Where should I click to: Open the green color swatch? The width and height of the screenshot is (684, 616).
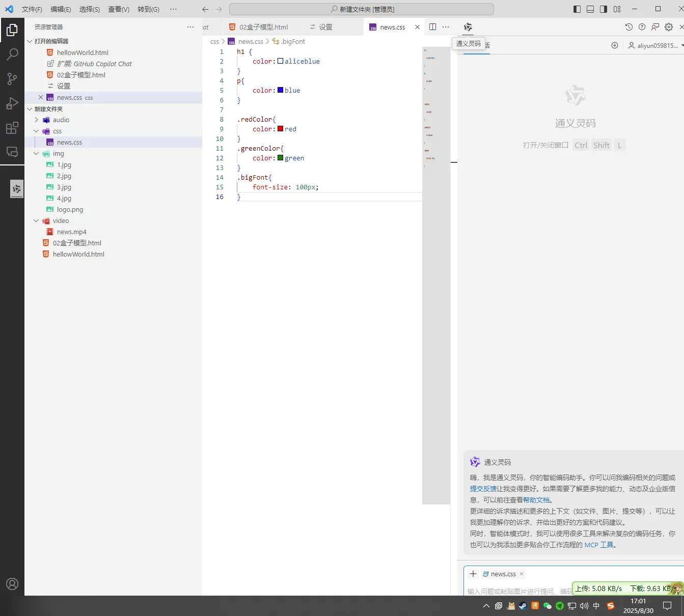click(280, 158)
